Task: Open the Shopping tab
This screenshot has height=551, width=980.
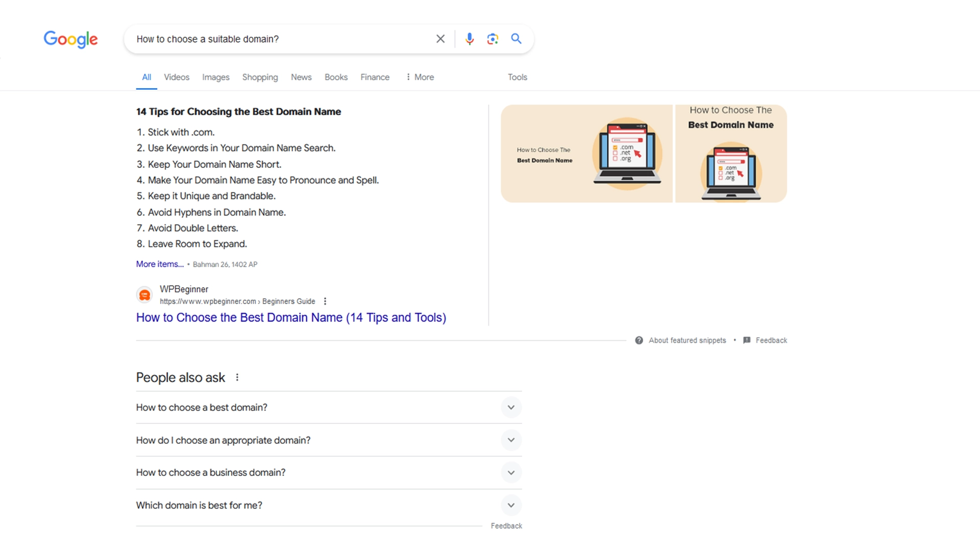Action: (x=260, y=77)
